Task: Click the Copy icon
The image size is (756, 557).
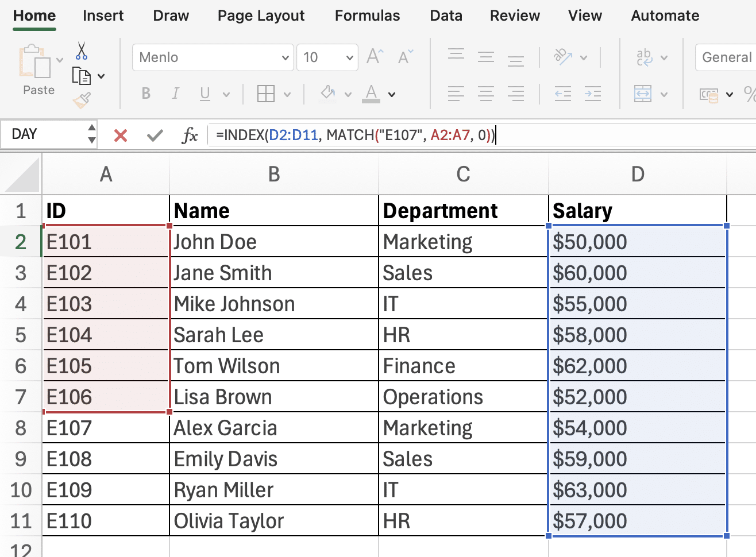Action: tap(82, 76)
